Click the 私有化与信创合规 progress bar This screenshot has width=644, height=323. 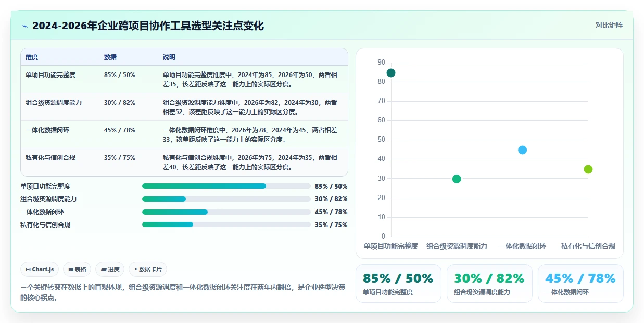point(226,225)
